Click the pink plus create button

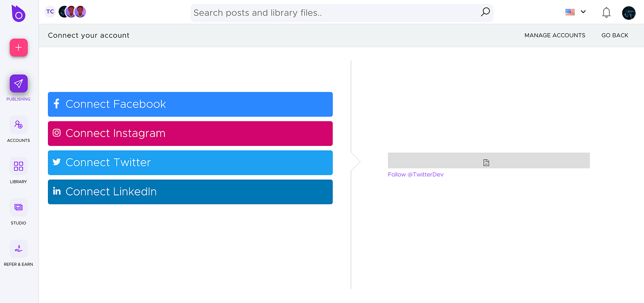pyautogui.click(x=19, y=47)
